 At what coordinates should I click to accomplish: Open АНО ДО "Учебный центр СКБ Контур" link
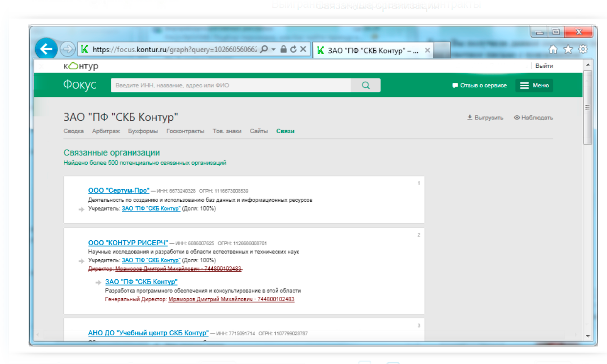pyautogui.click(x=148, y=333)
